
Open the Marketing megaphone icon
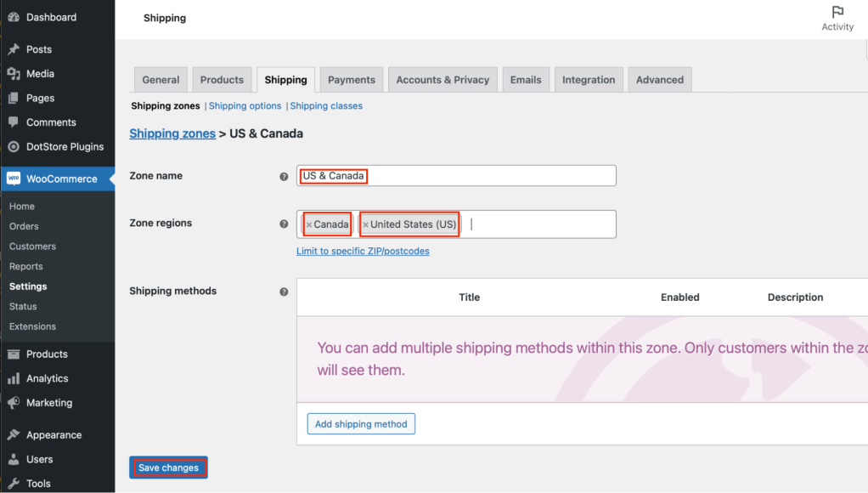click(14, 402)
